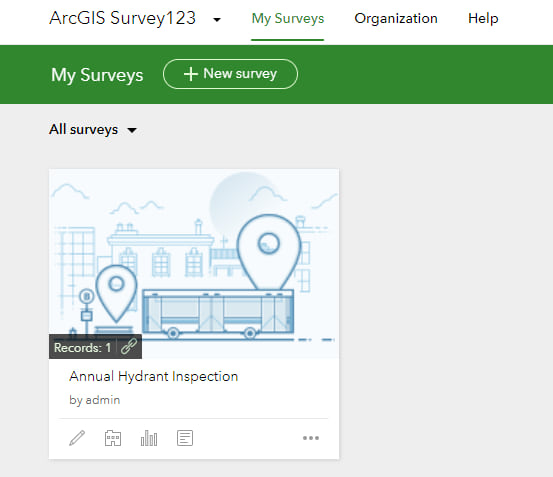Image resolution: width=553 pixels, height=477 pixels.
Task: Click the 'by admin' owner text
Action: (x=95, y=400)
